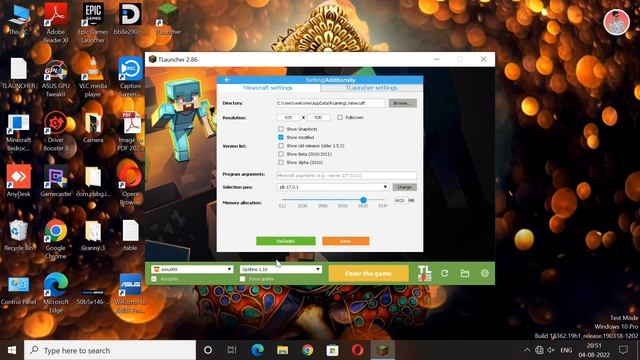The width and height of the screenshot is (640, 360).
Task: Open Gamecaster desktop shortcut
Action: (x=56, y=182)
